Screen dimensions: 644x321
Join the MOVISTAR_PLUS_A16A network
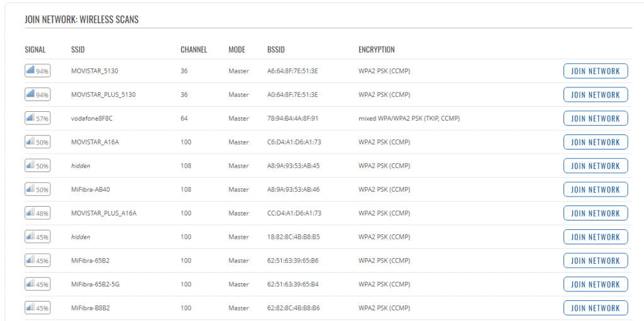pyautogui.click(x=596, y=214)
